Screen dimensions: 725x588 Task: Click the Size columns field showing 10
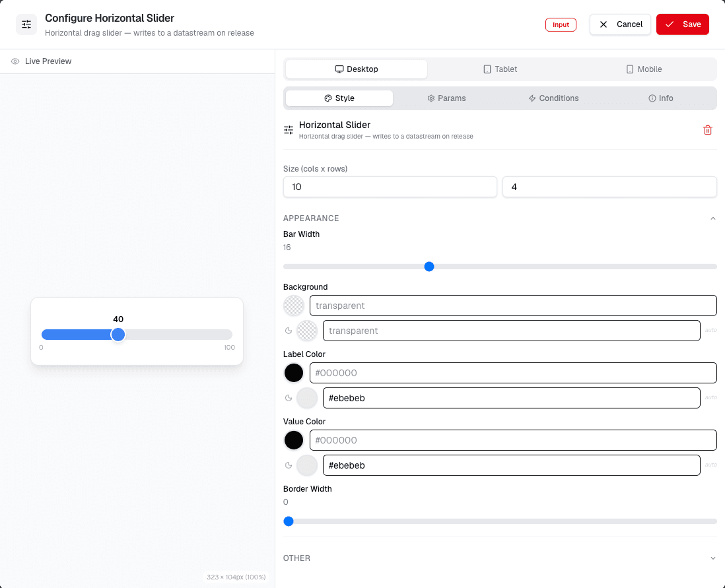point(390,187)
